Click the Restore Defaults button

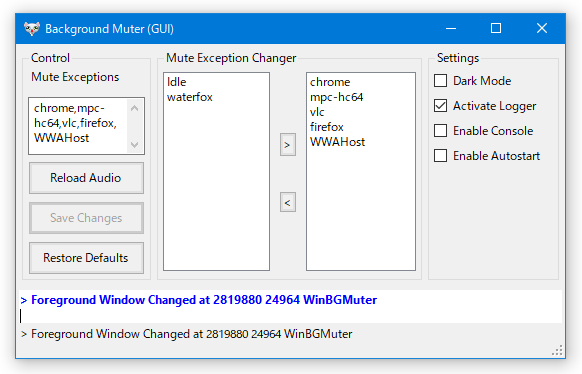[86, 258]
